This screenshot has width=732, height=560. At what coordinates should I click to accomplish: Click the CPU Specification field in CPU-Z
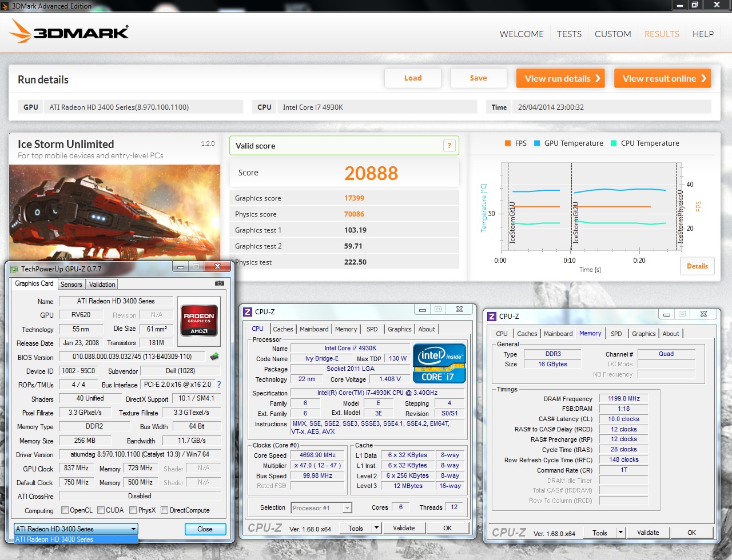377,393
